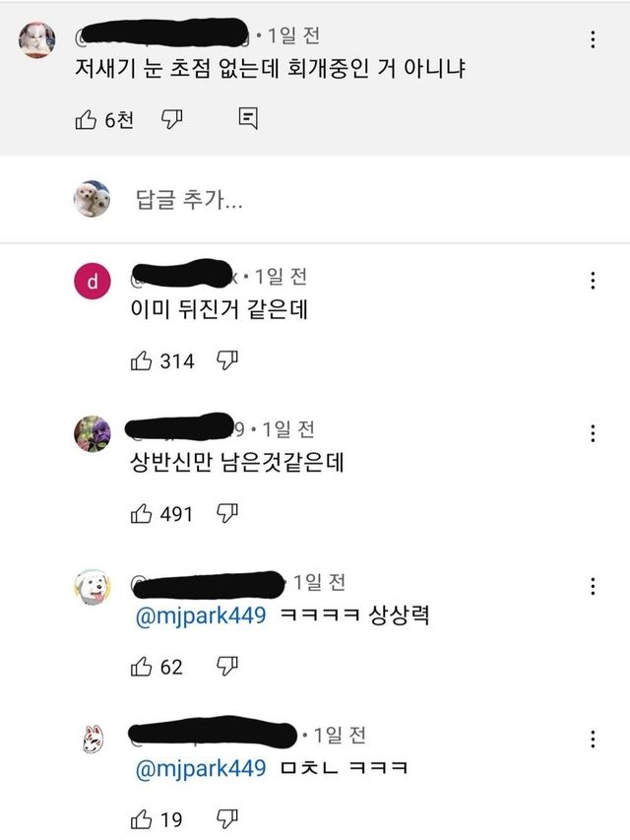
Task: Dislike the reply with 314 likes
Action: [x=227, y=360]
